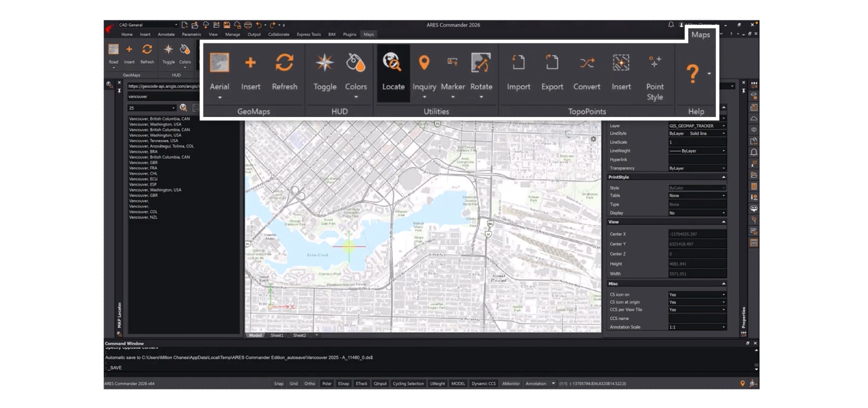Screen dimensions: 868x408
Task: Open Help with the question mark
Action: (x=693, y=74)
